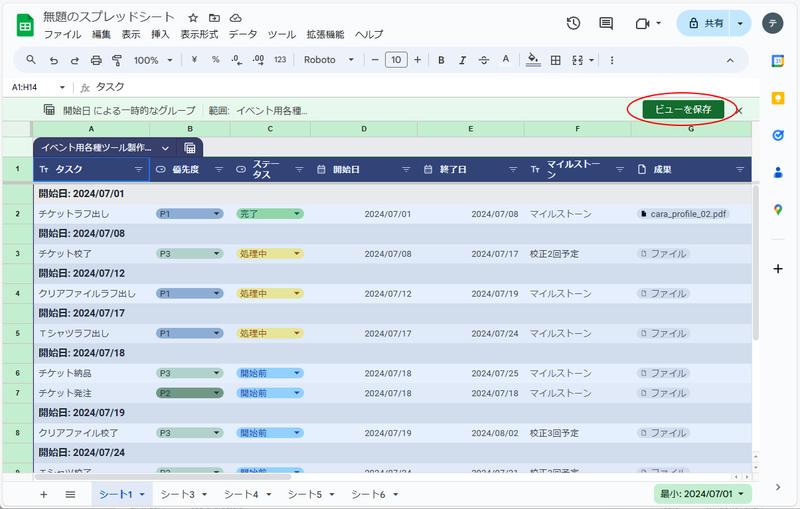Toggle italic formatting
This screenshot has width=800, height=509.
(462, 60)
